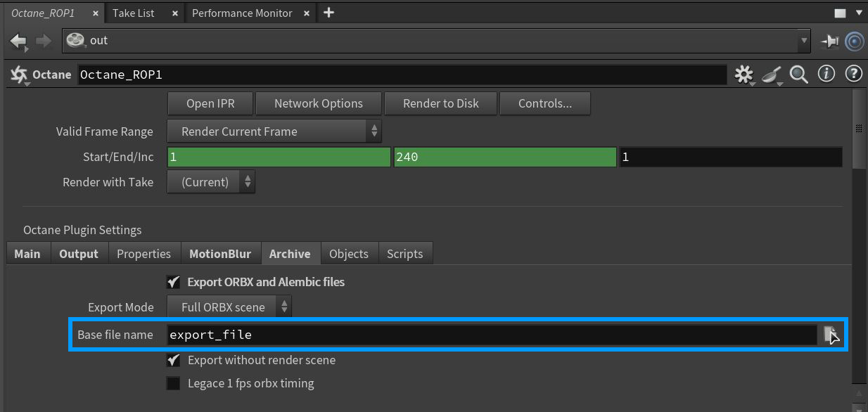
Task: Click the Octane node type icon
Action: click(x=18, y=74)
